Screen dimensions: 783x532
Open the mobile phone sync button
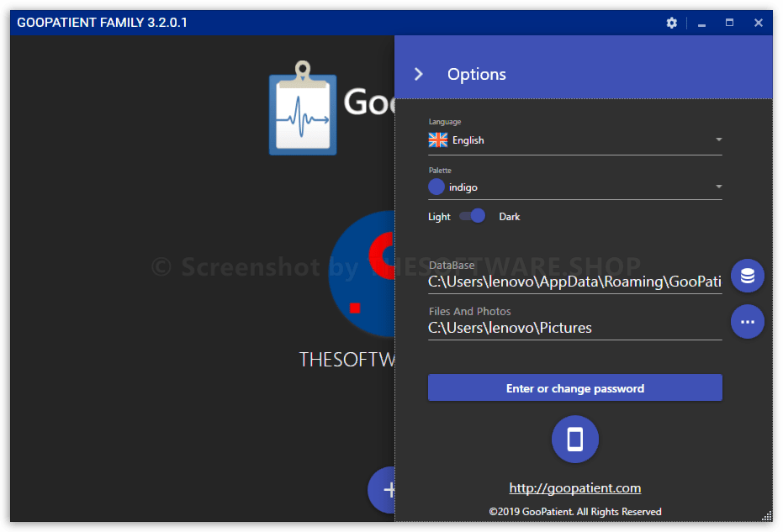pos(574,440)
